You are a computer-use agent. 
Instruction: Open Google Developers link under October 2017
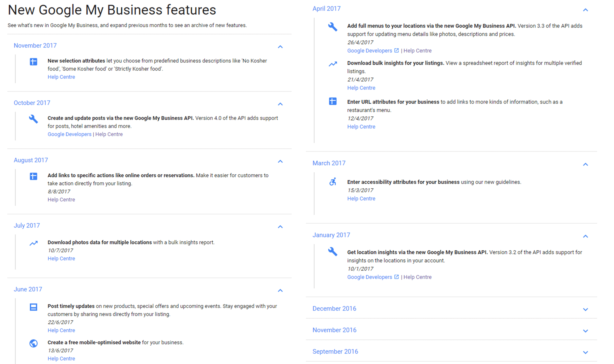[x=70, y=134]
